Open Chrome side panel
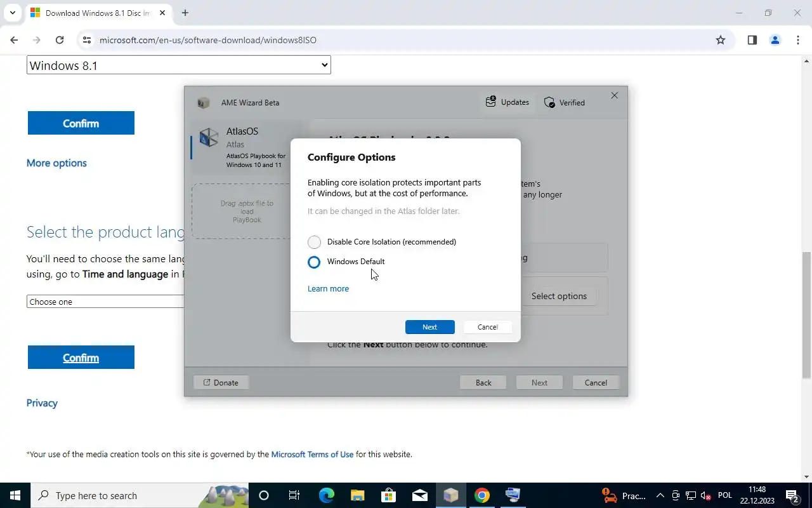Screen dimensions: 812x508 click(x=752, y=40)
